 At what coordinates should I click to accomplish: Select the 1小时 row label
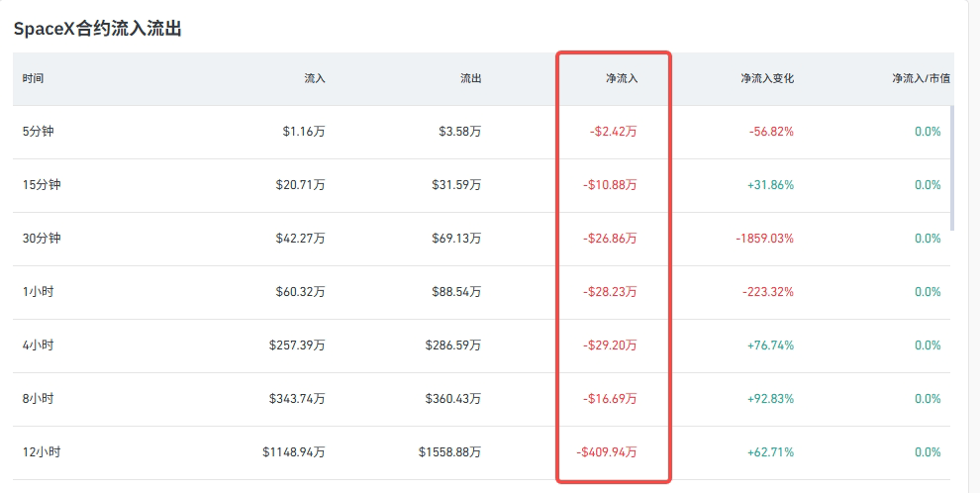(39, 292)
